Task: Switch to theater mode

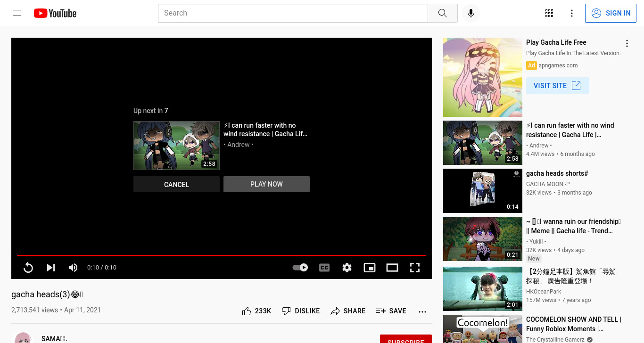Action: [x=392, y=268]
